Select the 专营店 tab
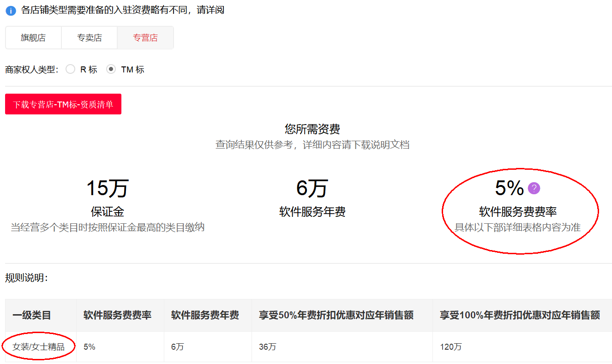The height and width of the screenshot is (364, 612). pyautogui.click(x=145, y=38)
